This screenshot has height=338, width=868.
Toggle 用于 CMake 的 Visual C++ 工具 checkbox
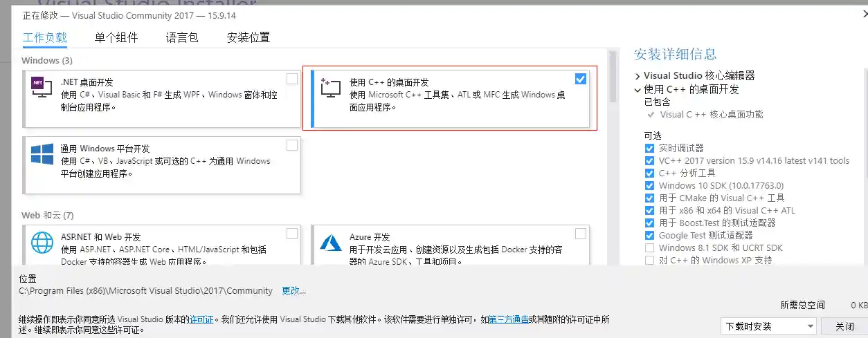click(x=649, y=198)
